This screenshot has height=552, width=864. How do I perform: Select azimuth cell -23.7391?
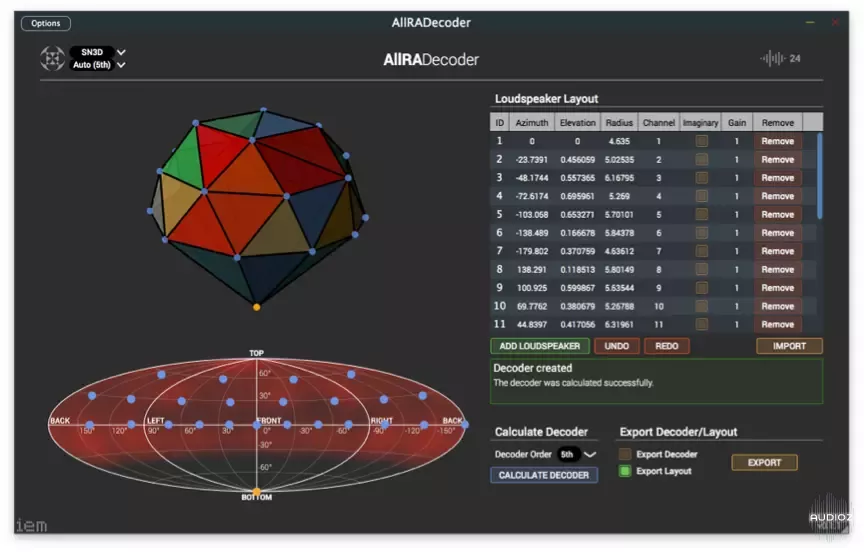pos(532,160)
